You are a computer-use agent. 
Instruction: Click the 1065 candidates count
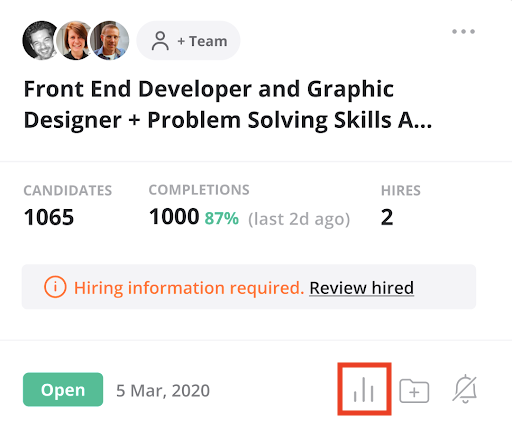[49, 217]
